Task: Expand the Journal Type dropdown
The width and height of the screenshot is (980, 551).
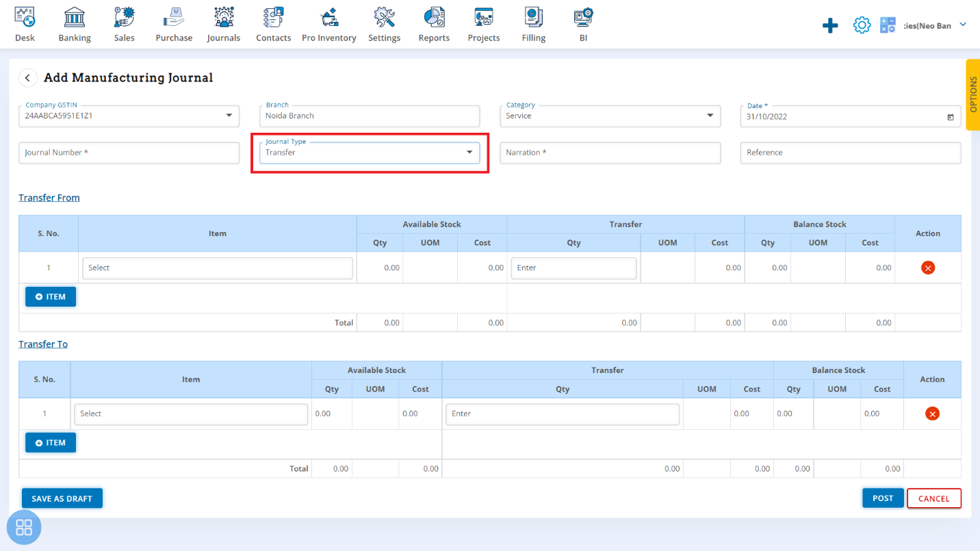Action: 469,152
